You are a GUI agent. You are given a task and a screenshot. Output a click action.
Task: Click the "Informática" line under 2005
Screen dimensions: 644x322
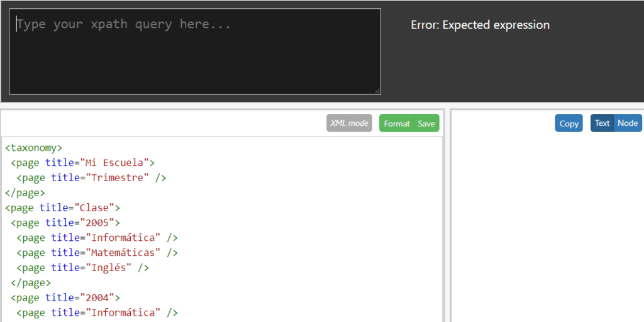pos(97,238)
